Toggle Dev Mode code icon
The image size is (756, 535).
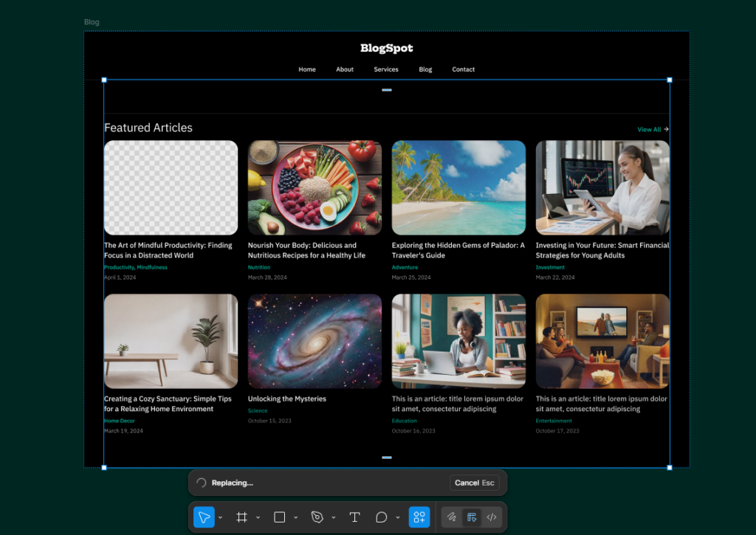(x=492, y=517)
